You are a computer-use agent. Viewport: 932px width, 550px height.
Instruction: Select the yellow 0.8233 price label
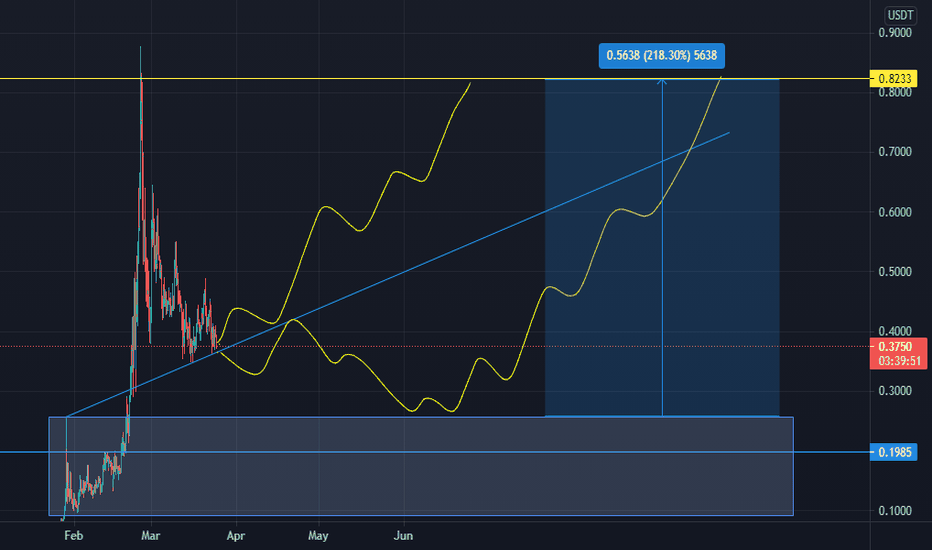(895, 78)
